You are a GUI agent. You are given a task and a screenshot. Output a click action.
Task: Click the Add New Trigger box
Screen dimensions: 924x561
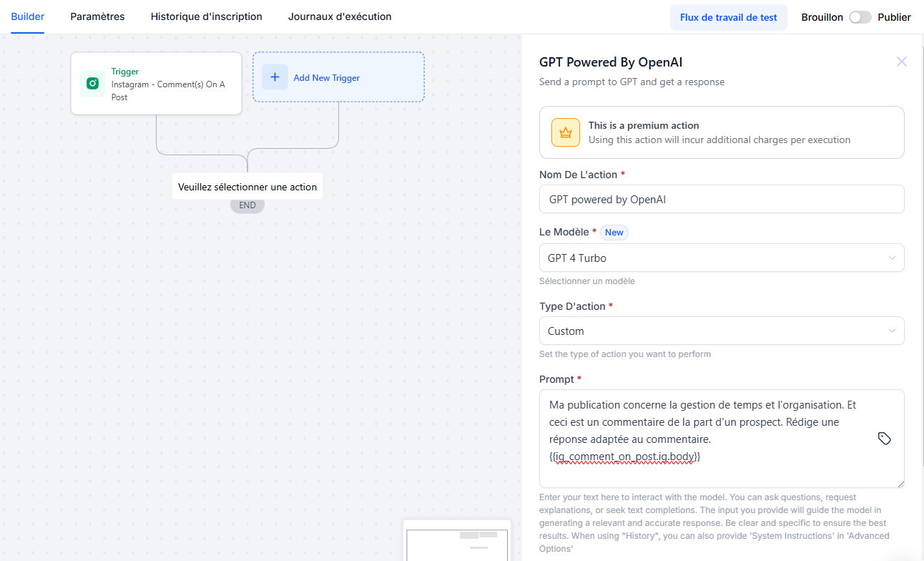pos(338,77)
